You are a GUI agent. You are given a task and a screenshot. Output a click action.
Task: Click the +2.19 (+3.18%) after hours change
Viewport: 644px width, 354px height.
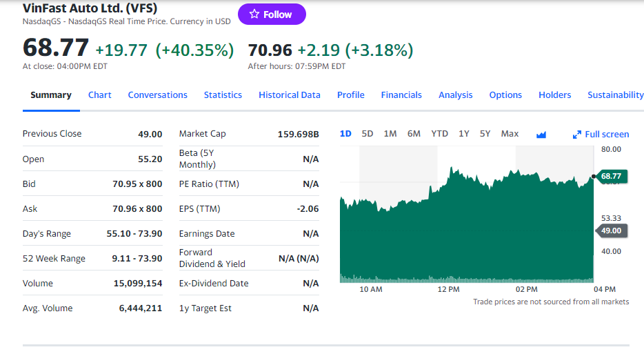355,50
